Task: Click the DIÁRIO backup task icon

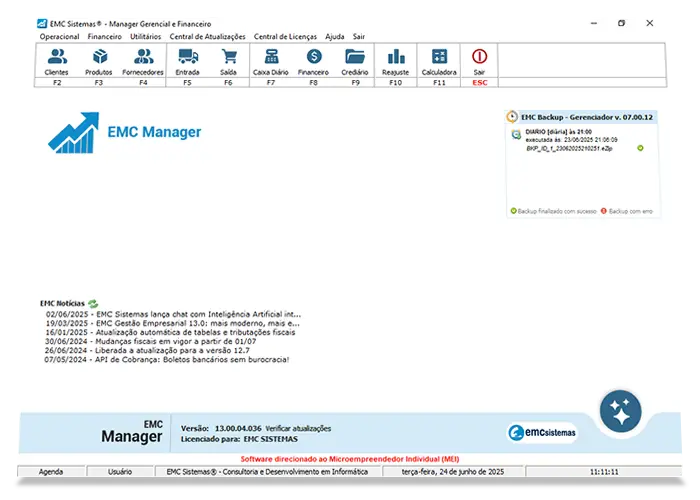Action: tap(517, 134)
